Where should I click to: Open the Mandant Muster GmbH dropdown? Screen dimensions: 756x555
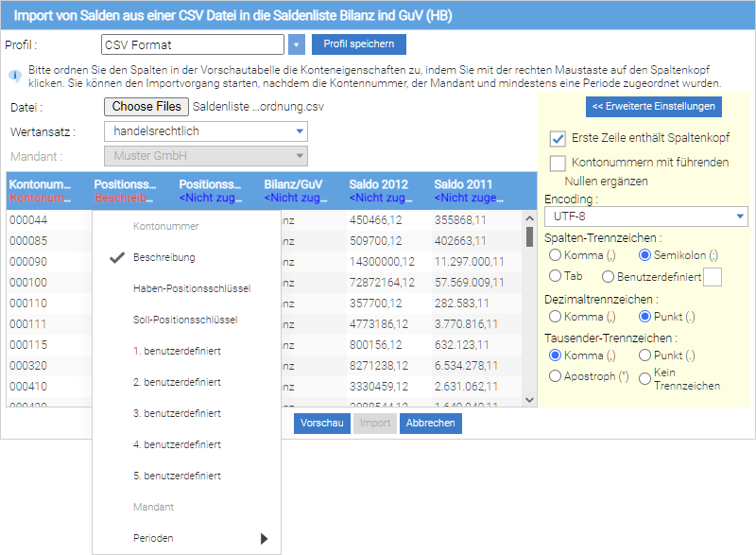pyautogui.click(x=205, y=156)
